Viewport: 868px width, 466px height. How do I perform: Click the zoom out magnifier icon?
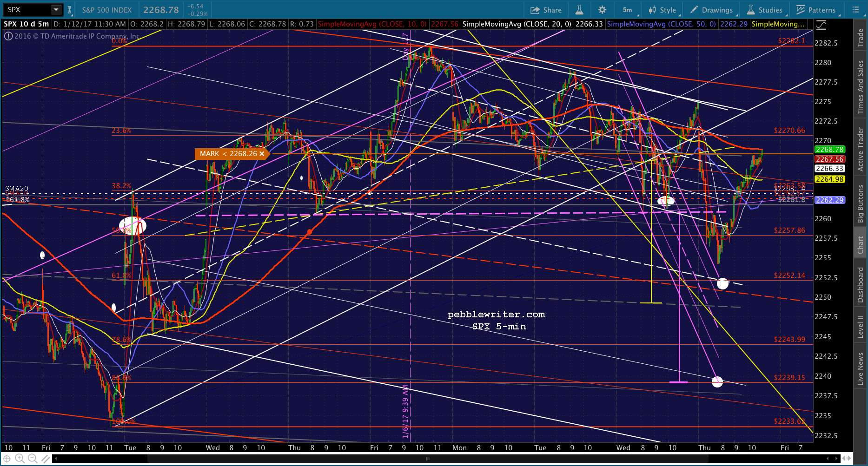tap(33, 459)
